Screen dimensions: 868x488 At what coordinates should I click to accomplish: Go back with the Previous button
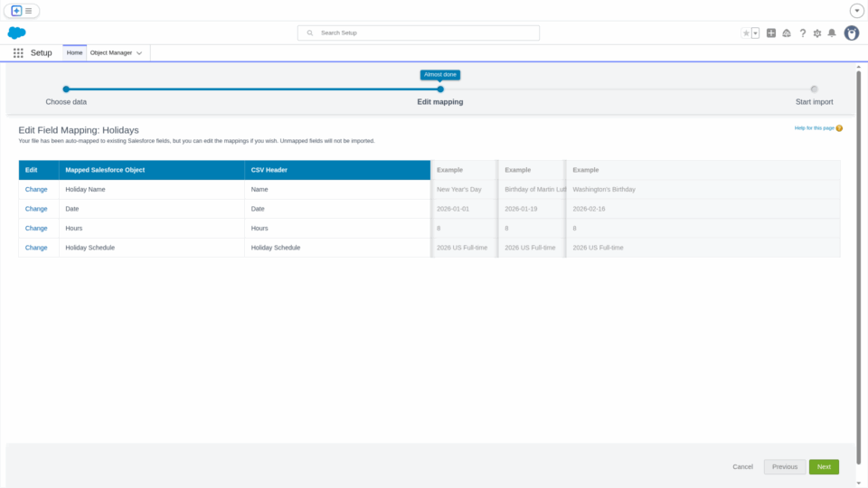(x=784, y=467)
